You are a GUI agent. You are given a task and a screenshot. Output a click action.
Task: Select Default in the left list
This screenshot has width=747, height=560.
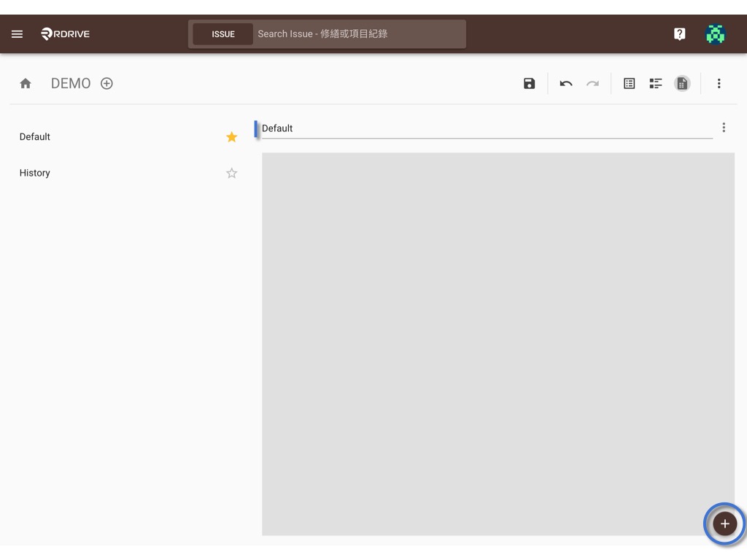[x=128, y=136]
